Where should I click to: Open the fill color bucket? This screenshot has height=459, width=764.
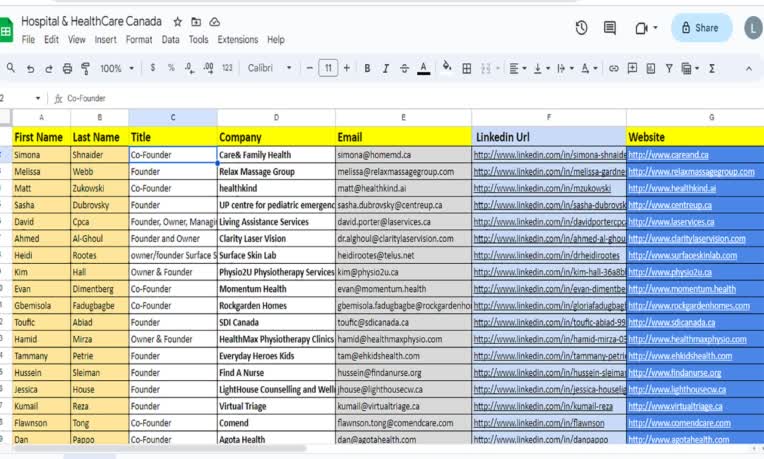[x=446, y=67]
